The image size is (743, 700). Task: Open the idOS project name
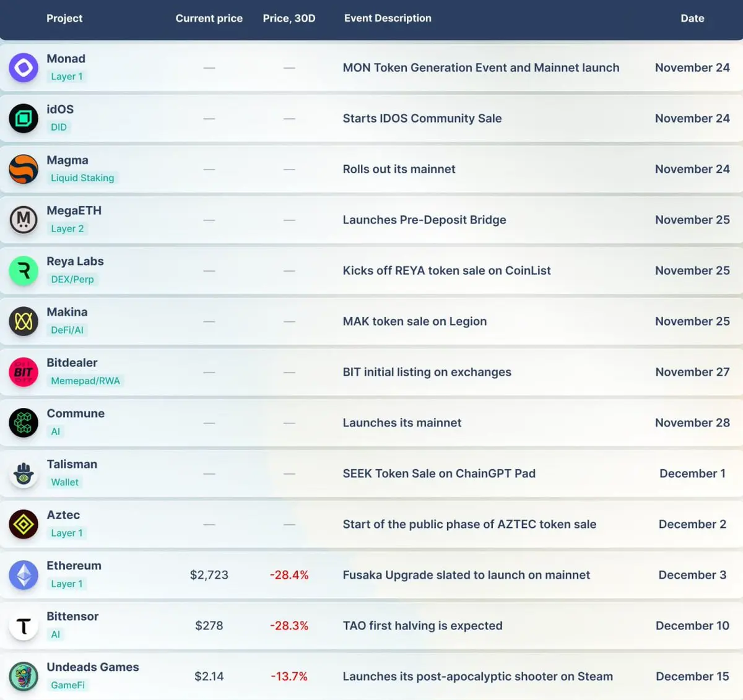[60, 110]
